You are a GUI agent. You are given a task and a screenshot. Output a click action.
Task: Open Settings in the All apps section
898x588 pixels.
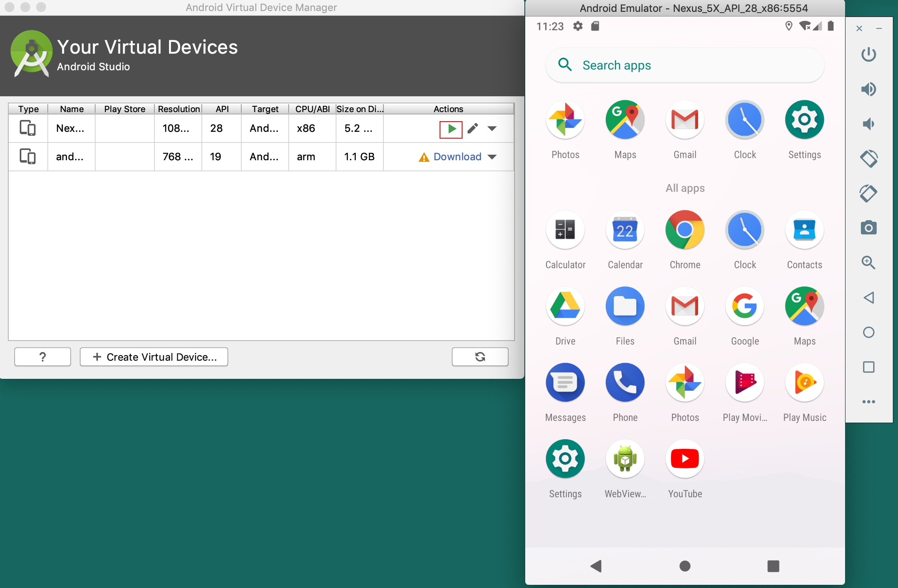565,468
